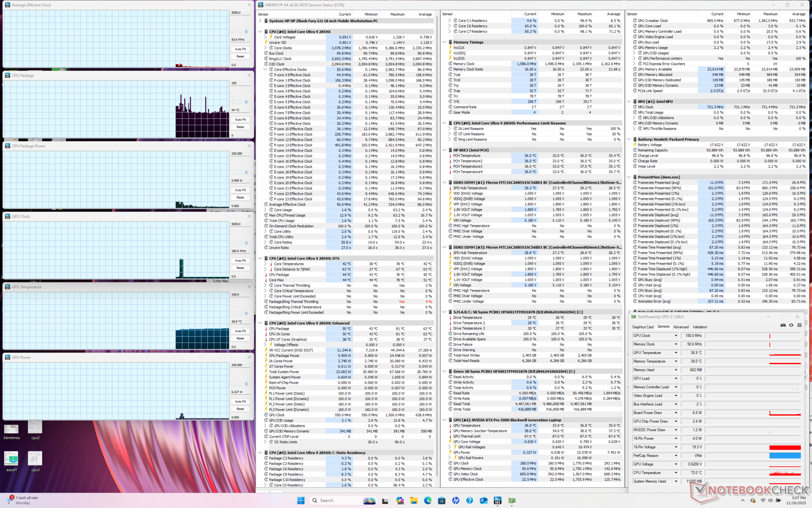Image resolution: width=812 pixels, height=508 pixels.
Task: Click Reset in GPU Temperature graph
Action: [240, 338]
